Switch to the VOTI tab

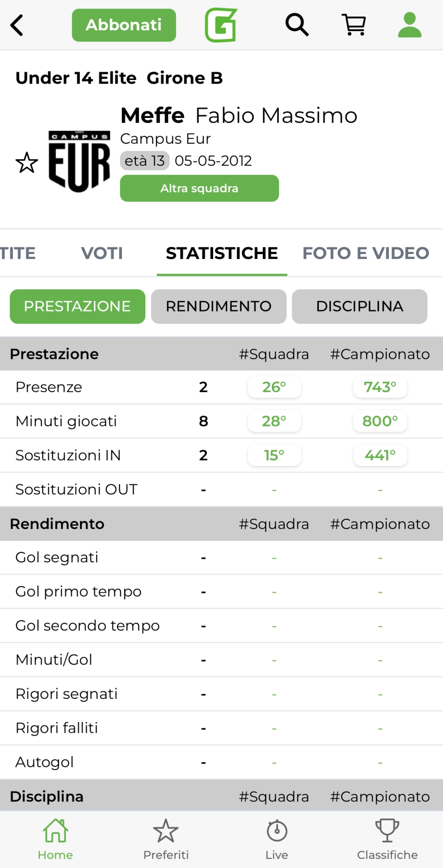tap(102, 253)
